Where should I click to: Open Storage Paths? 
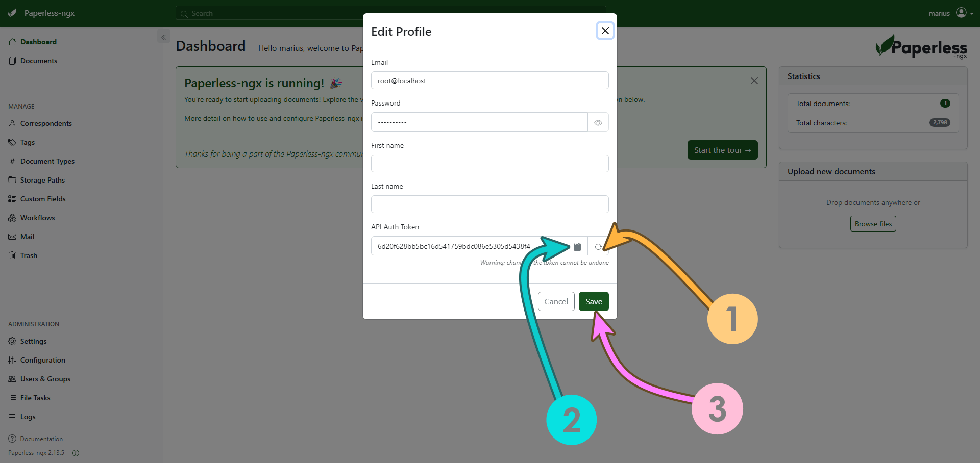click(x=42, y=180)
